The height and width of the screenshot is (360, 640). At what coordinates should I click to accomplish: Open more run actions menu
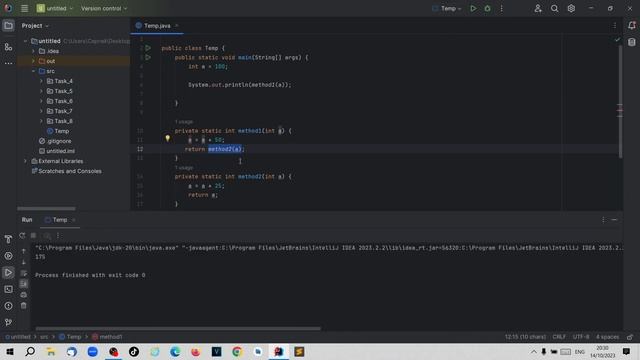click(x=502, y=8)
